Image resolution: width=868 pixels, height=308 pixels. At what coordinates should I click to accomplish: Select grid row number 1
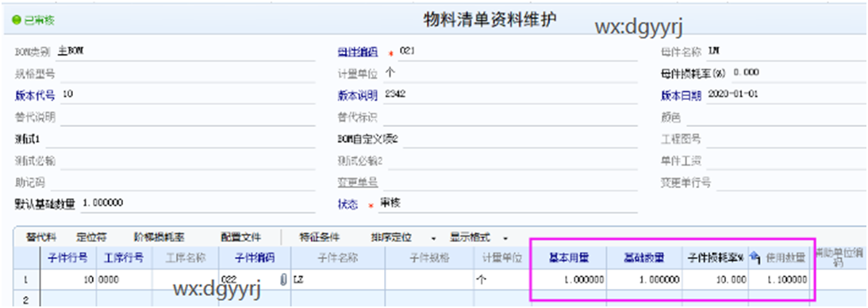pyautogui.click(x=26, y=280)
